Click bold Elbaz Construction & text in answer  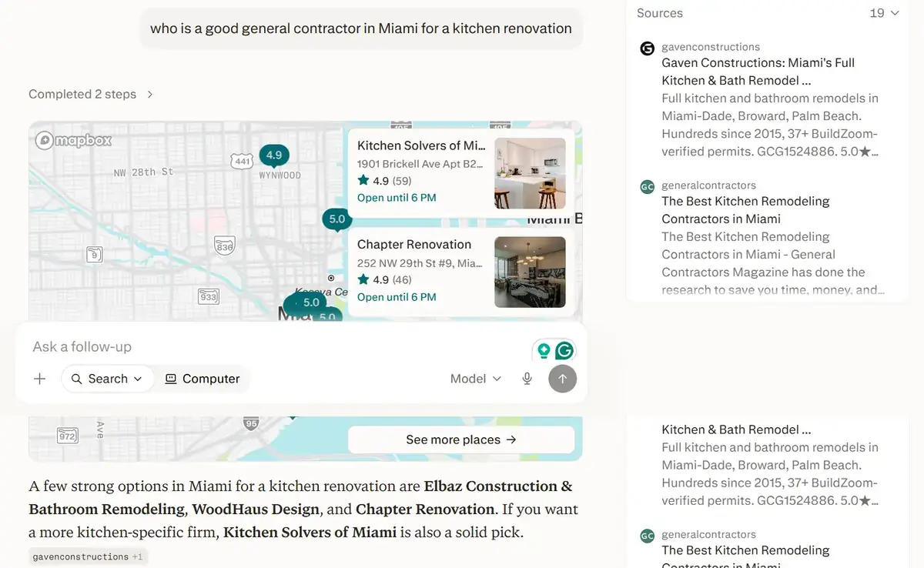[498, 486]
